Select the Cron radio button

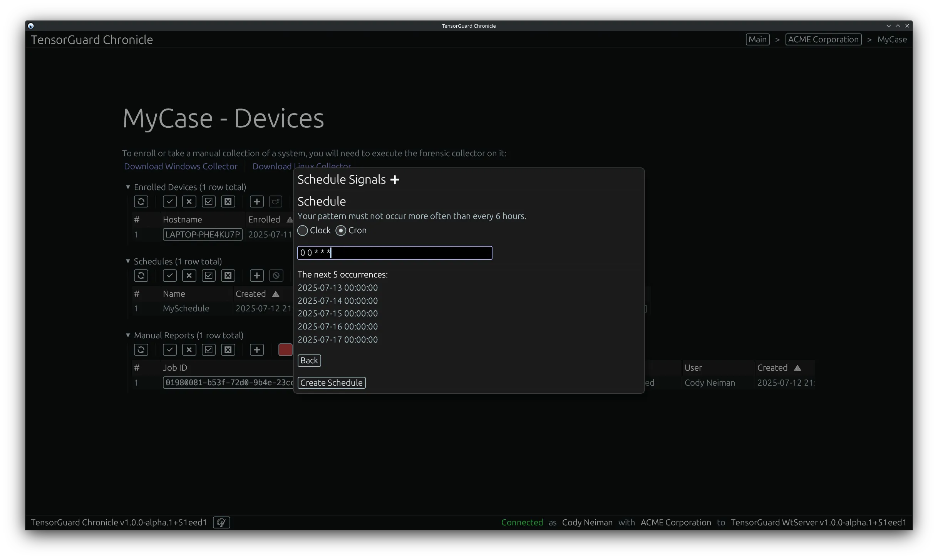340,230
